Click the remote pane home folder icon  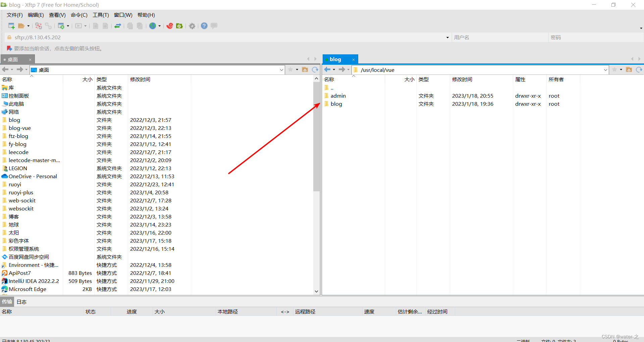click(x=629, y=69)
